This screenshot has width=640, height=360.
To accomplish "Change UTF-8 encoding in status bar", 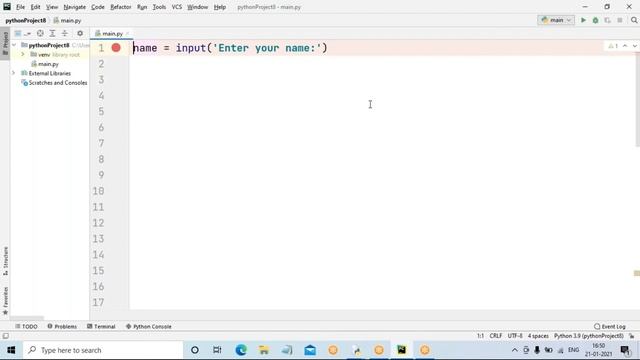I will 515,336.
